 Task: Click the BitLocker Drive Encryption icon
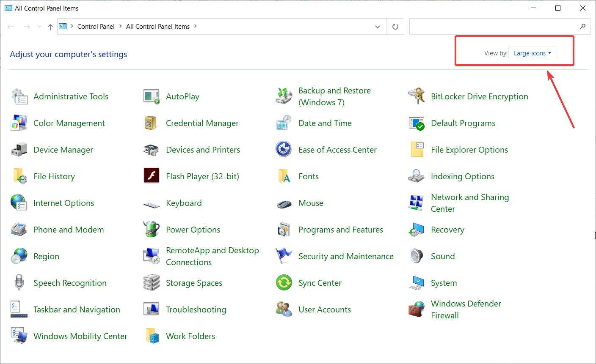pos(417,96)
